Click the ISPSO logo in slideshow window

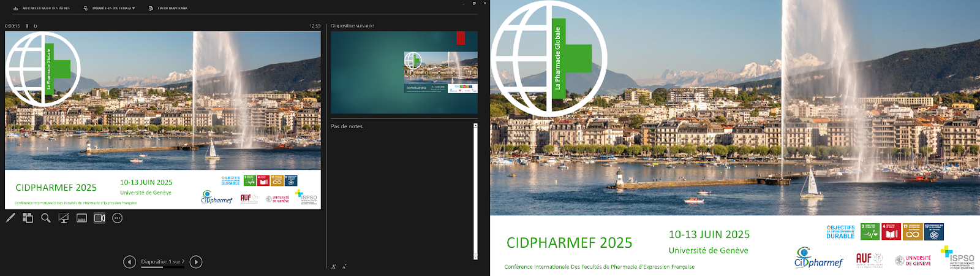[x=957, y=258]
